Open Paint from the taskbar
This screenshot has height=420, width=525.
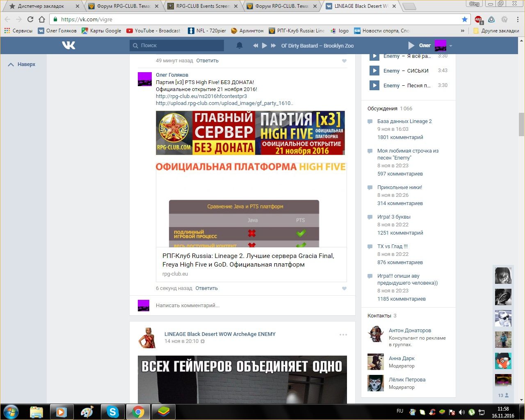[87, 412]
